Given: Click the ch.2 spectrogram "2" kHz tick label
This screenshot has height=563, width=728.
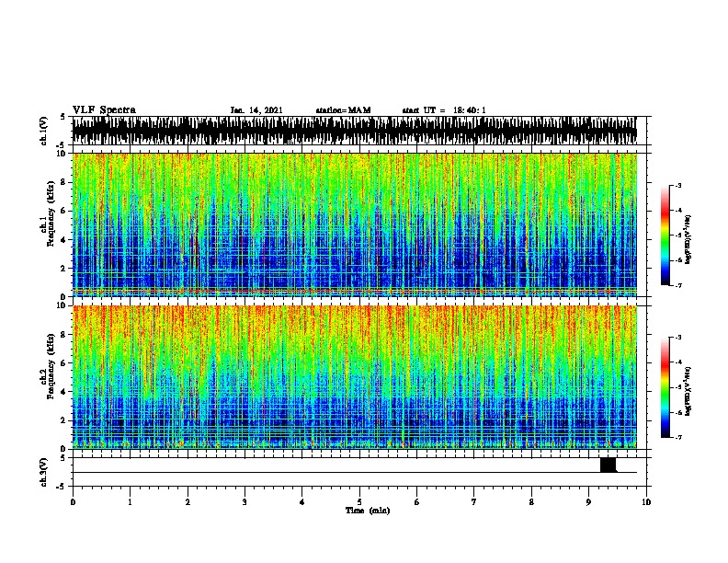Looking at the screenshot, I should [x=63, y=420].
